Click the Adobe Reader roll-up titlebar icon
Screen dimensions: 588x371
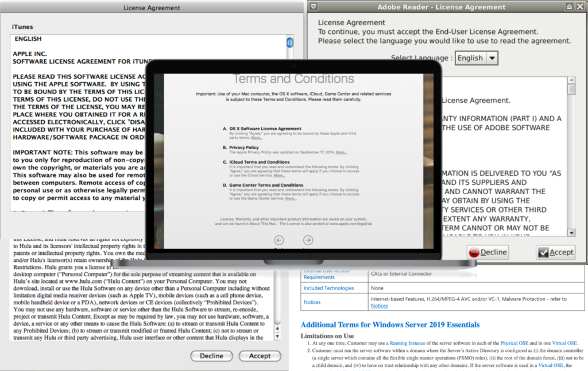(x=569, y=6)
